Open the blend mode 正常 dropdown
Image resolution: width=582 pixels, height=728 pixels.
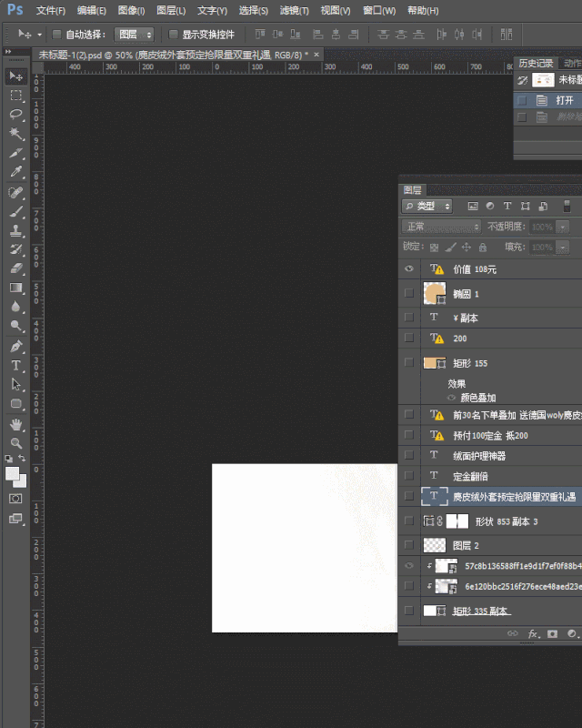[441, 227]
